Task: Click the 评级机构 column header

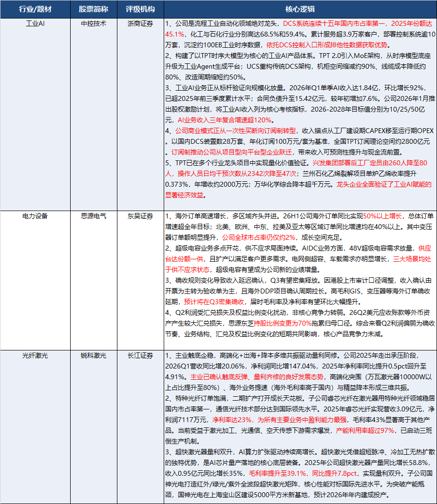Action: pos(140,9)
